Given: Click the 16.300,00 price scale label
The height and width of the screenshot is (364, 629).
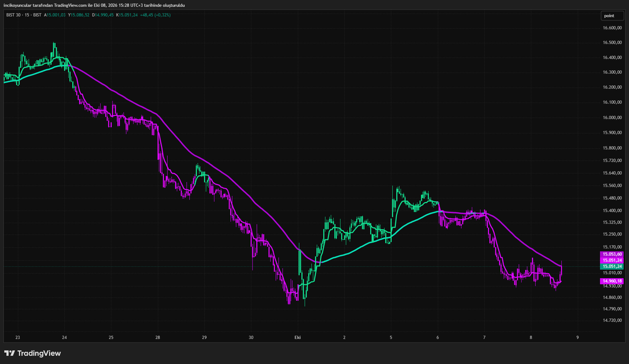Looking at the screenshot, I should click(x=612, y=72).
